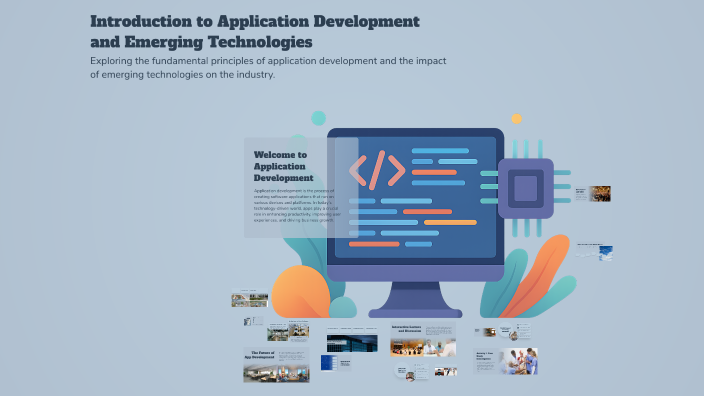704x396 pixels.
Task: Open the slide thumbnail with the blue starred image
Action: [x=335, y=363]
